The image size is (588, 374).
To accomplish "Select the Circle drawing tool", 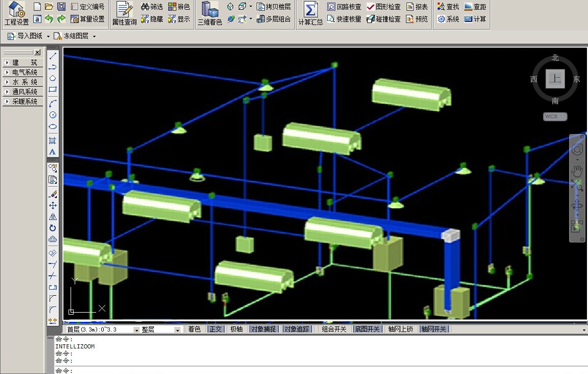I will coord(53,115).
